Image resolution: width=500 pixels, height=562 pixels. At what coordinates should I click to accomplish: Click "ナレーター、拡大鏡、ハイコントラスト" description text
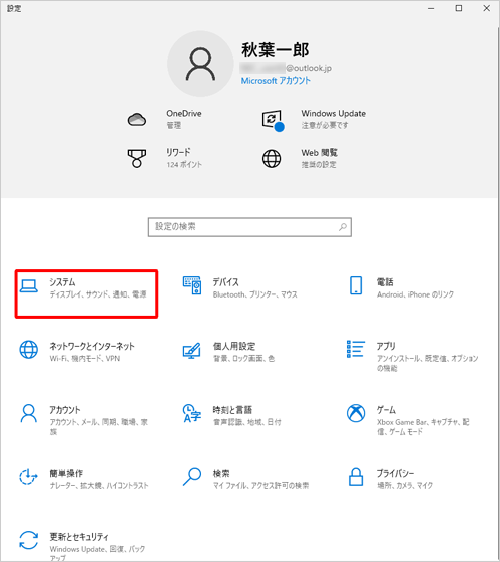click(x=99, y=486)
